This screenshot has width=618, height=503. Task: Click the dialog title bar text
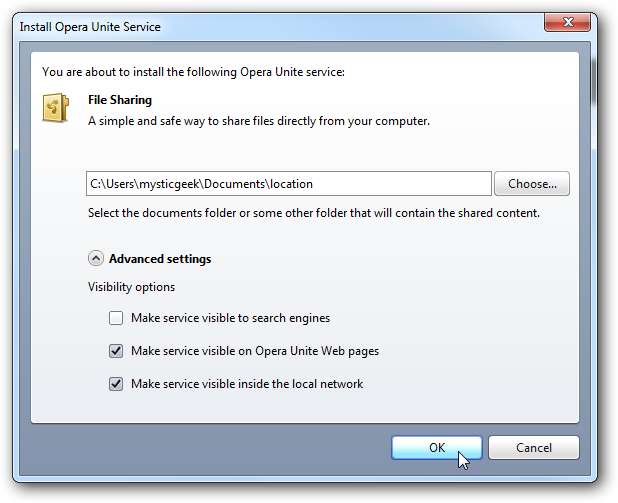pos(90,26)
